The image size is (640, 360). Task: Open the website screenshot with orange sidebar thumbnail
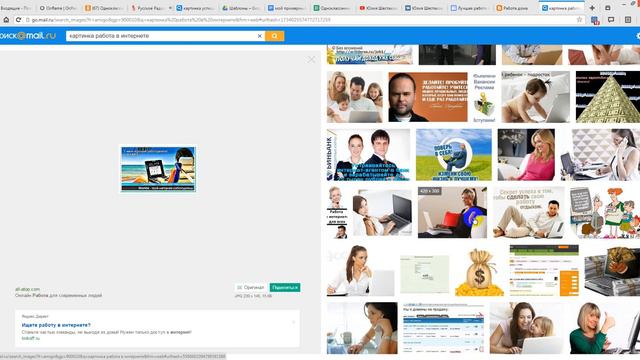(544, 271)
